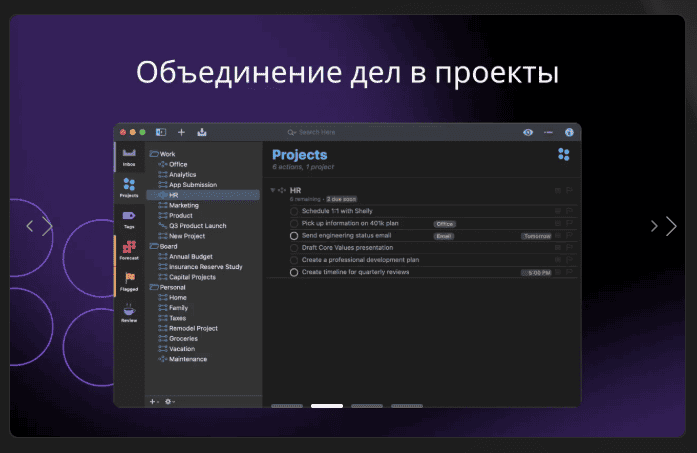Collapse the Work folder

(162, 154)
